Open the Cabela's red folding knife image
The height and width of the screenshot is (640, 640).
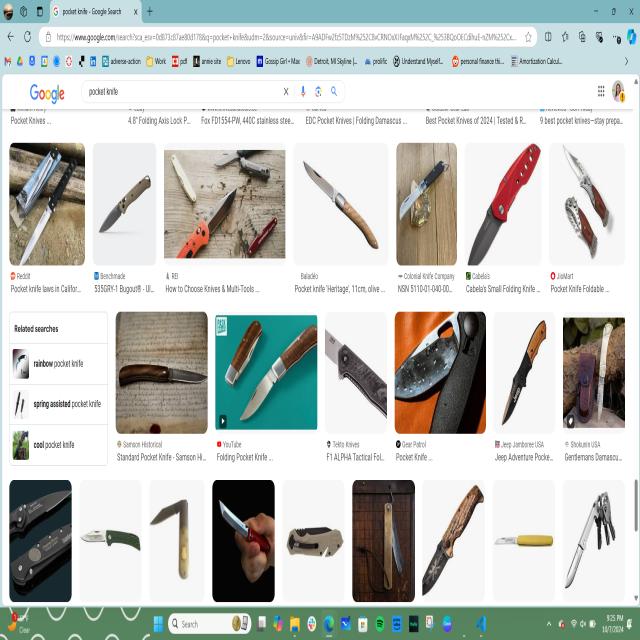pyautogui.click(x=503, y=204)
